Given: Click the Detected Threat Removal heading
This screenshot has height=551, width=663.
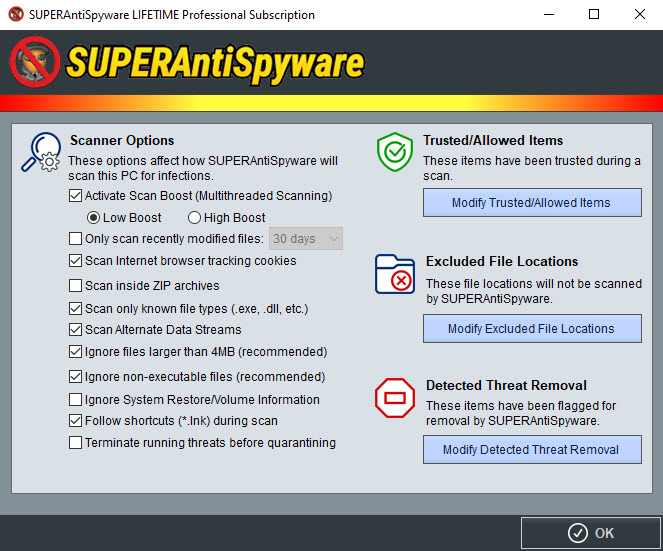Looking at the screenshot, I should coord(506,385).
